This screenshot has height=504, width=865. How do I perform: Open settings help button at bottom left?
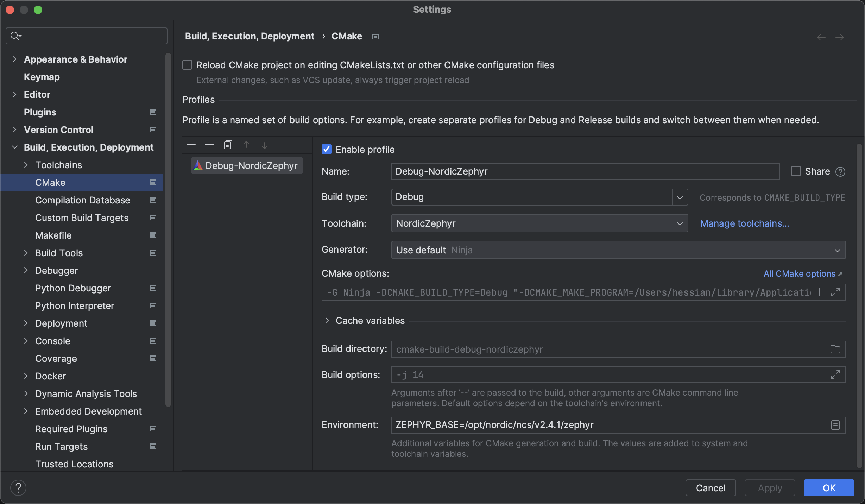[18, 488]
